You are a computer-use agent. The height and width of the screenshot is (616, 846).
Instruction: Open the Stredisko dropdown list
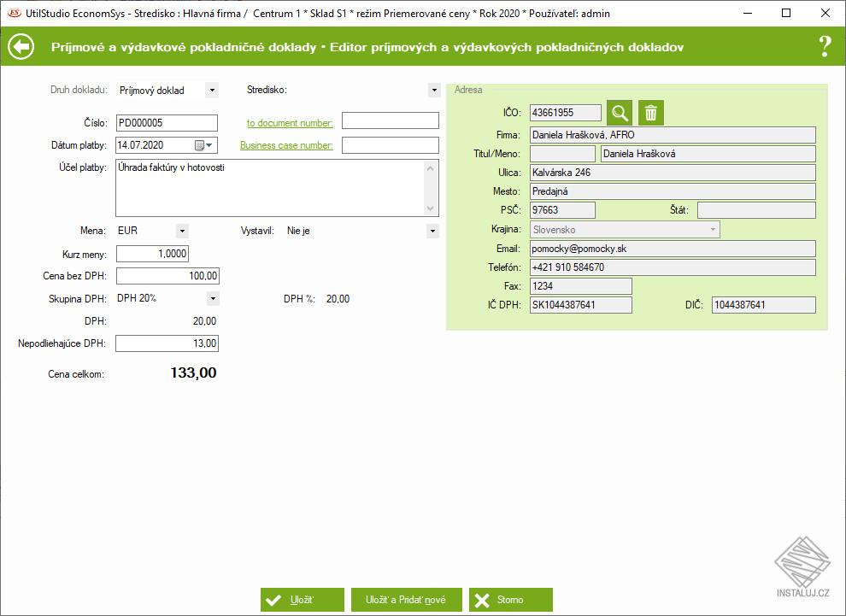click(x=434, y=90)
